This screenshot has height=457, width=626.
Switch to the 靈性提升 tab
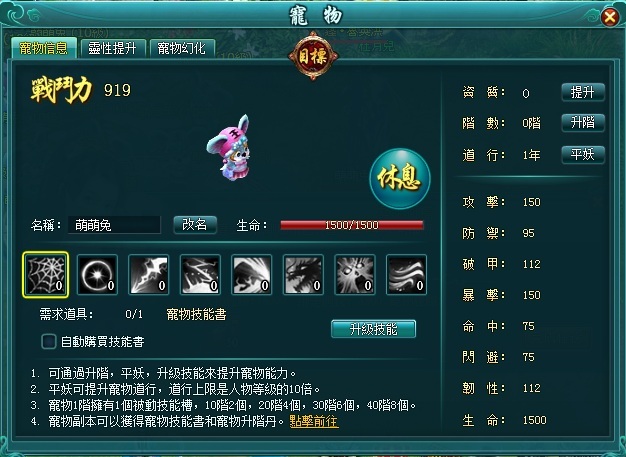113,49
